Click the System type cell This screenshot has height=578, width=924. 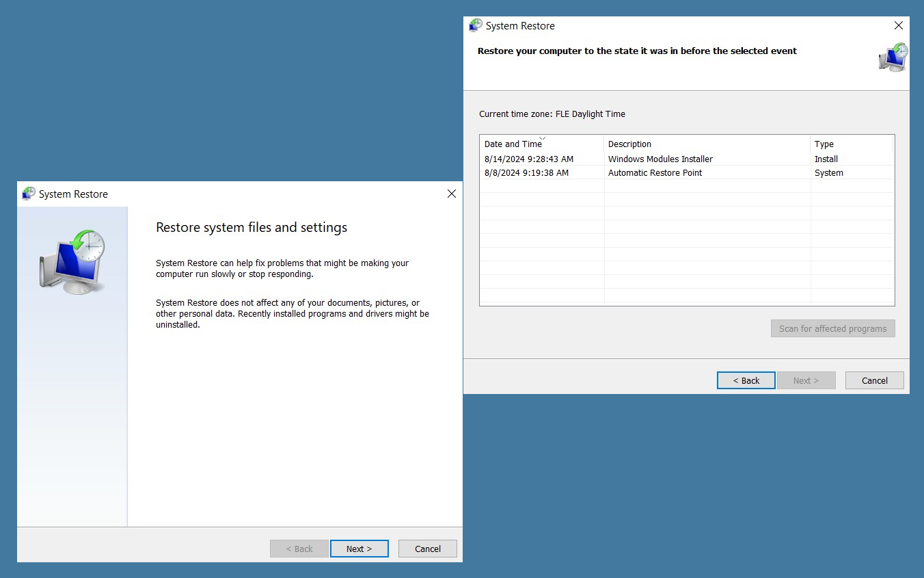pos(829,172)
